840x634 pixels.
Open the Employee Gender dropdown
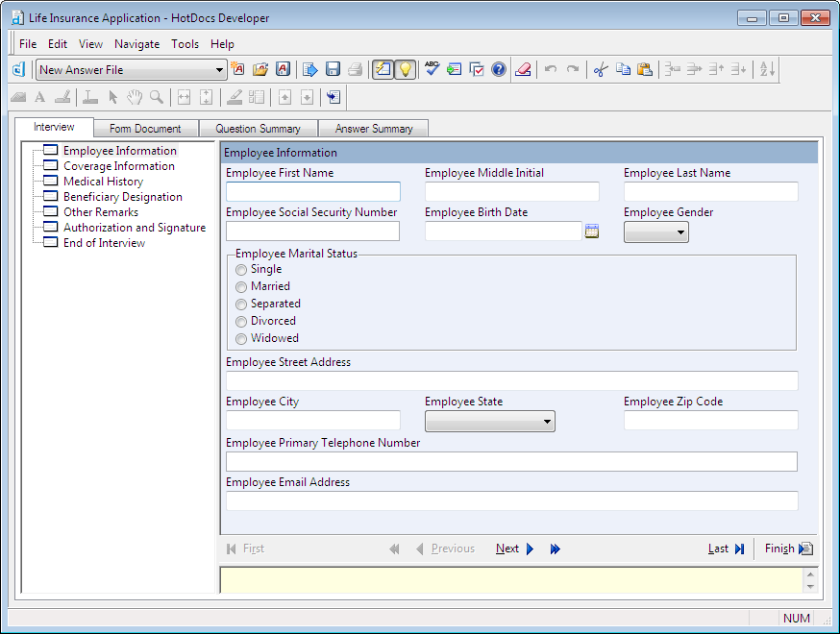pos(656,232)
